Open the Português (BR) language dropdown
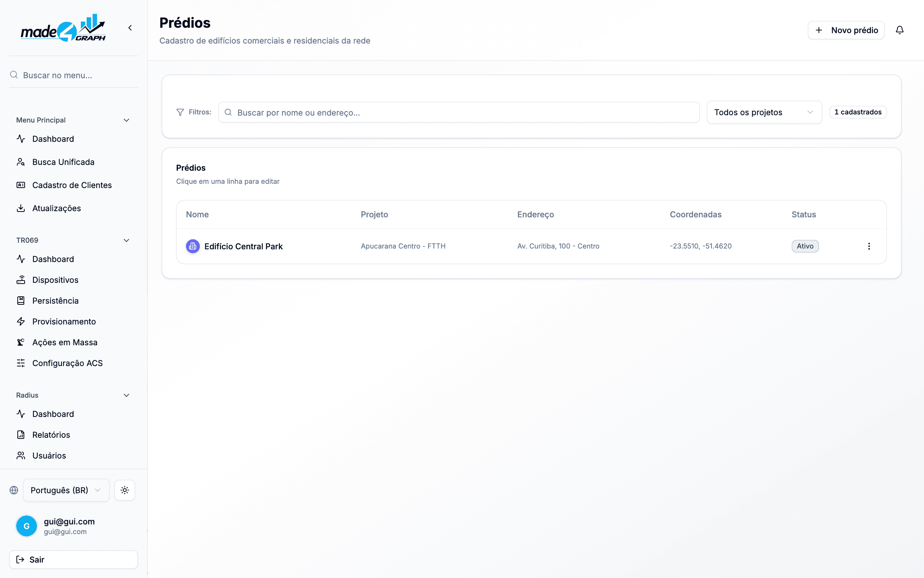This screenshot has width=924, height=578. tap(66, 490)
